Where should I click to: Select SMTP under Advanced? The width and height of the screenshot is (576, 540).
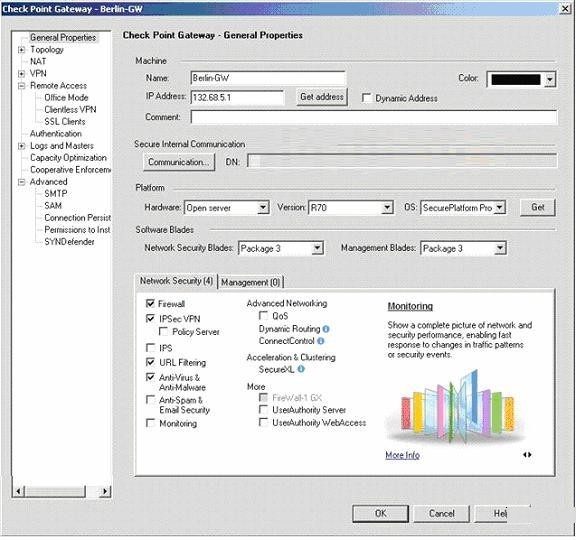pyautogui.click(x=55, y=194)
